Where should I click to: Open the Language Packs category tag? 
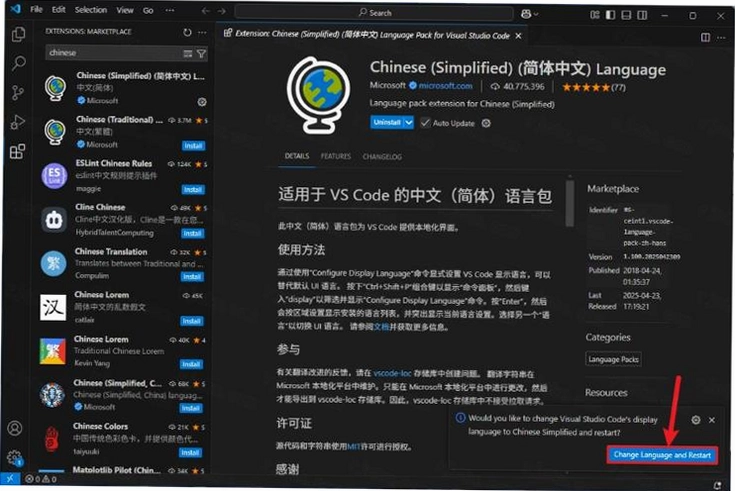tap(613, 359)
